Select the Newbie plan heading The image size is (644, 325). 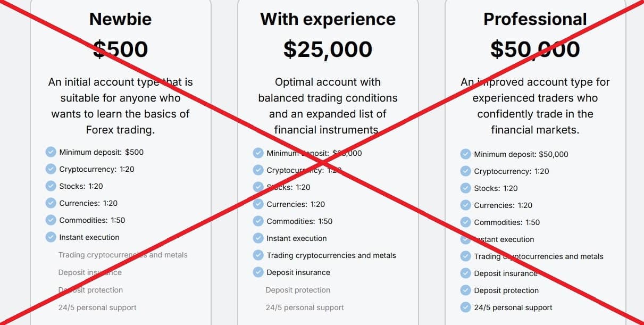point(120,19)
